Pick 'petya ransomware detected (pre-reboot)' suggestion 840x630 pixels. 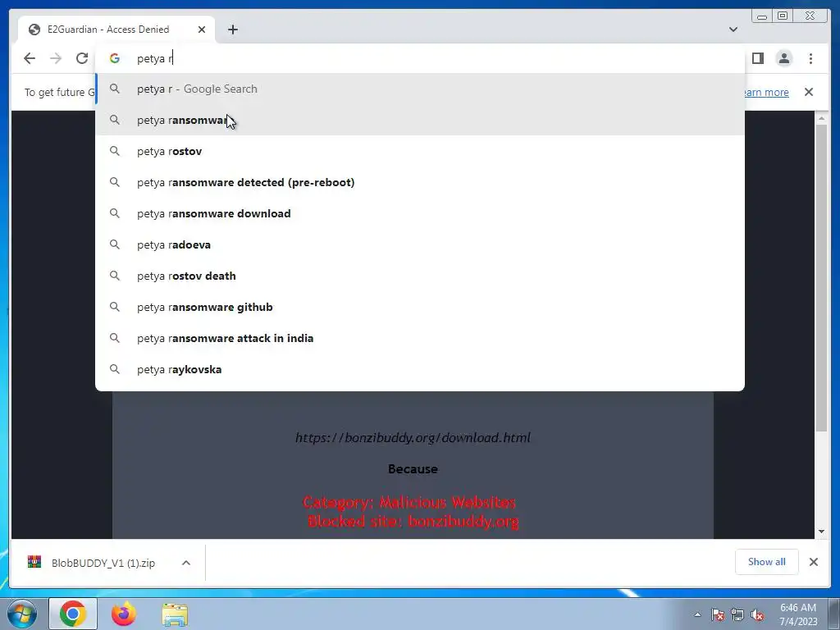pos(420,182)
